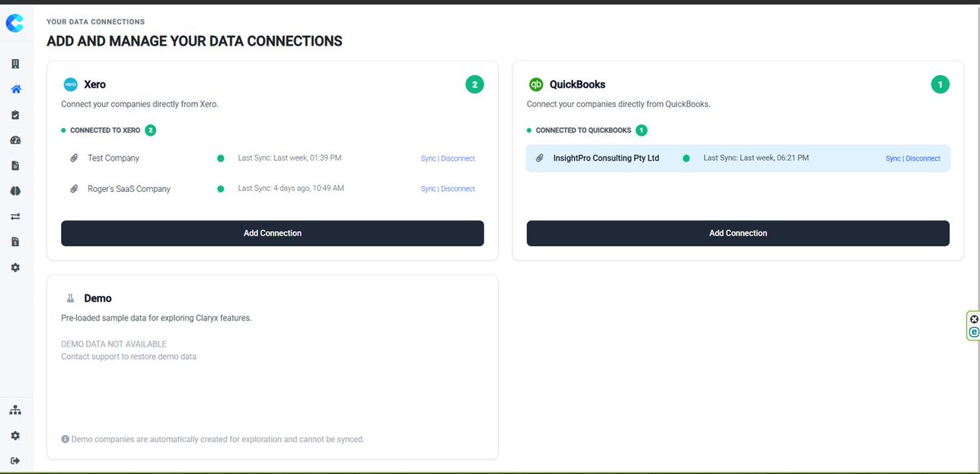
Task: Open the transfer arrows sidebar icon
Action: 15,216
